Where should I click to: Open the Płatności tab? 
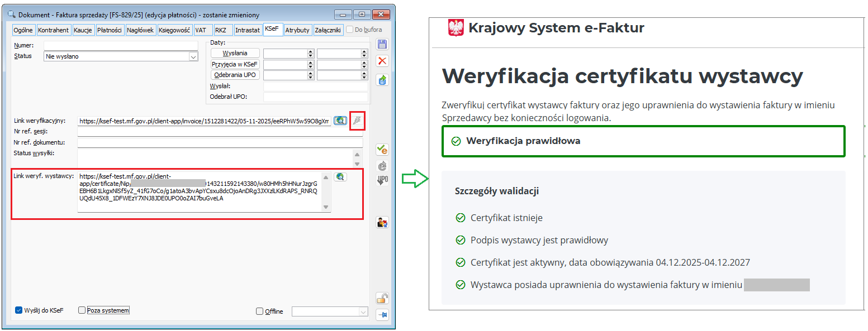tap(110, 30)
